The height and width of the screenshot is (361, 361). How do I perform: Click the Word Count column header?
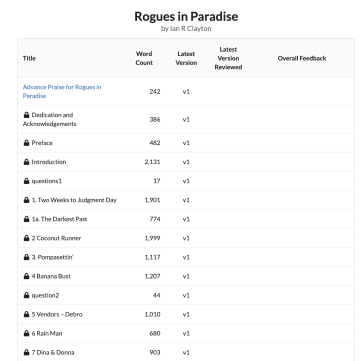[144, 58]
